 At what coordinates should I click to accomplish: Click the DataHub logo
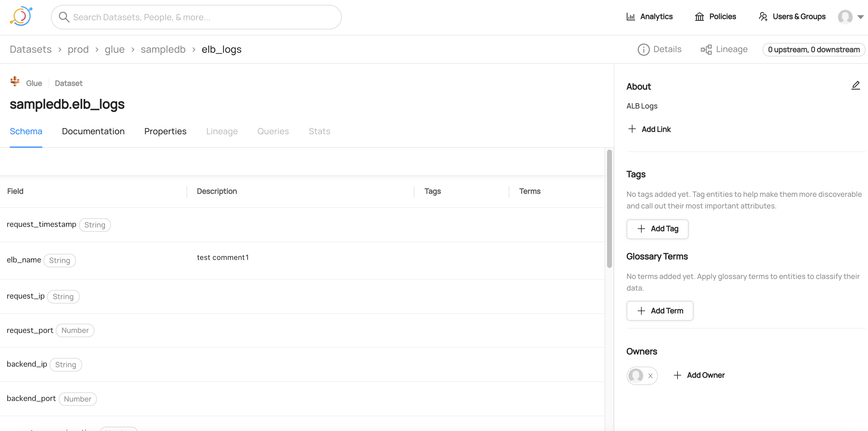pos(21,16)
